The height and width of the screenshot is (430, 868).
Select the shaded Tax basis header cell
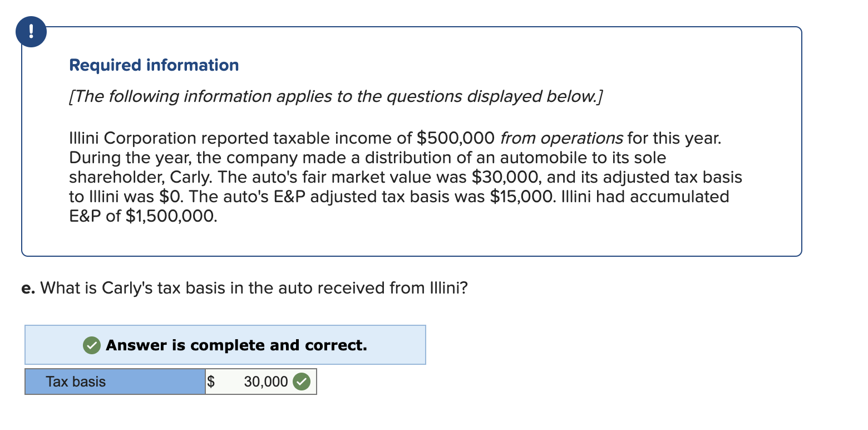tap(114, 382)
